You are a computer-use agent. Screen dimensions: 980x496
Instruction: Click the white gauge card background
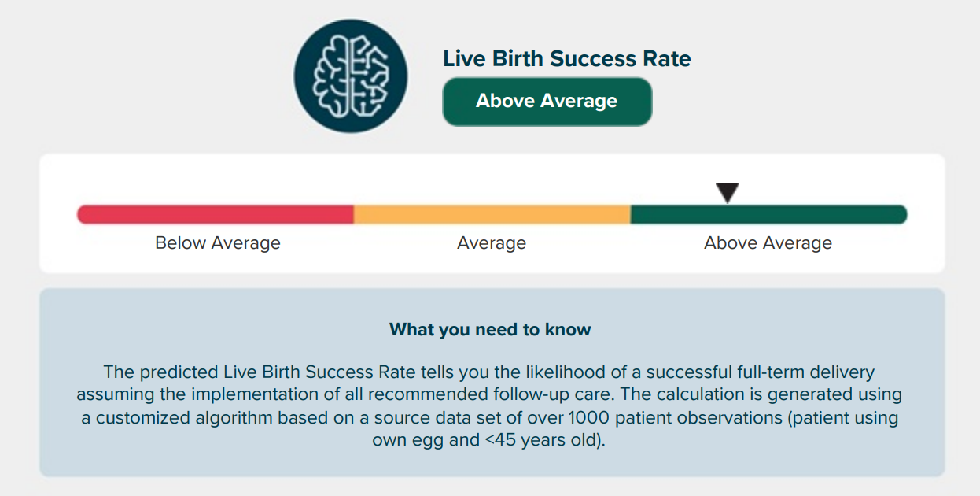(x=492, y=213)
